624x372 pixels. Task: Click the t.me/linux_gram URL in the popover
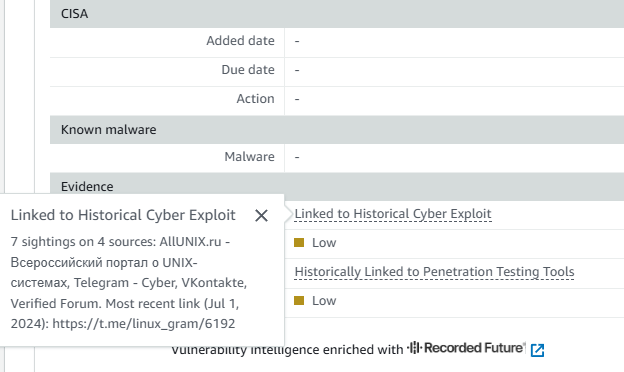[144, 323]
